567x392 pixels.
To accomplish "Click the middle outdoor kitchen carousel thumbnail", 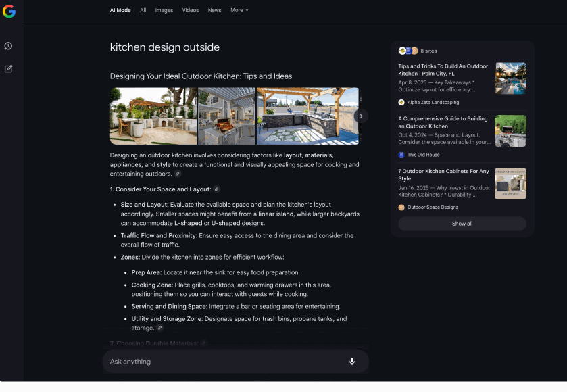I will [x=226, y=116].
